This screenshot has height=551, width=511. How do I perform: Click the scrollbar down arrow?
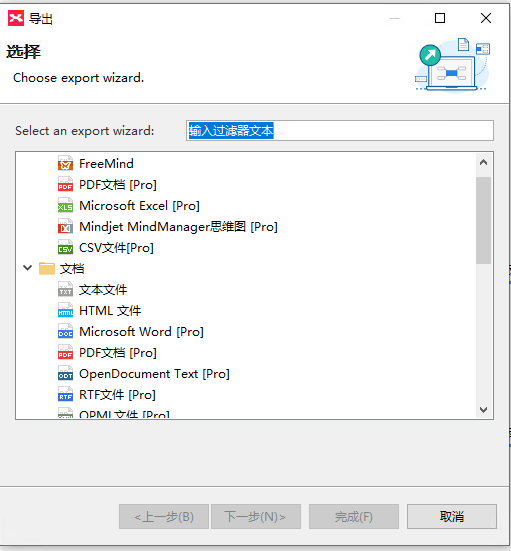[x=484, y=410]
